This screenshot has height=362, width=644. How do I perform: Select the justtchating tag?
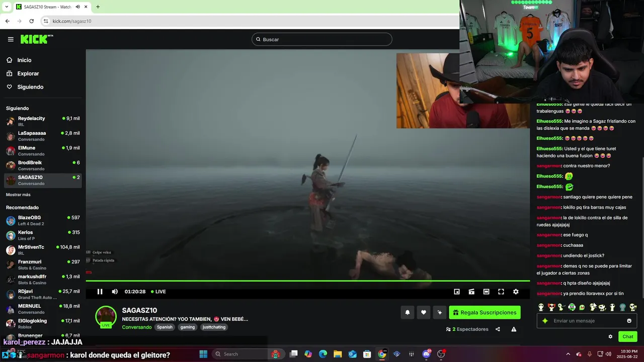(214, 327)
